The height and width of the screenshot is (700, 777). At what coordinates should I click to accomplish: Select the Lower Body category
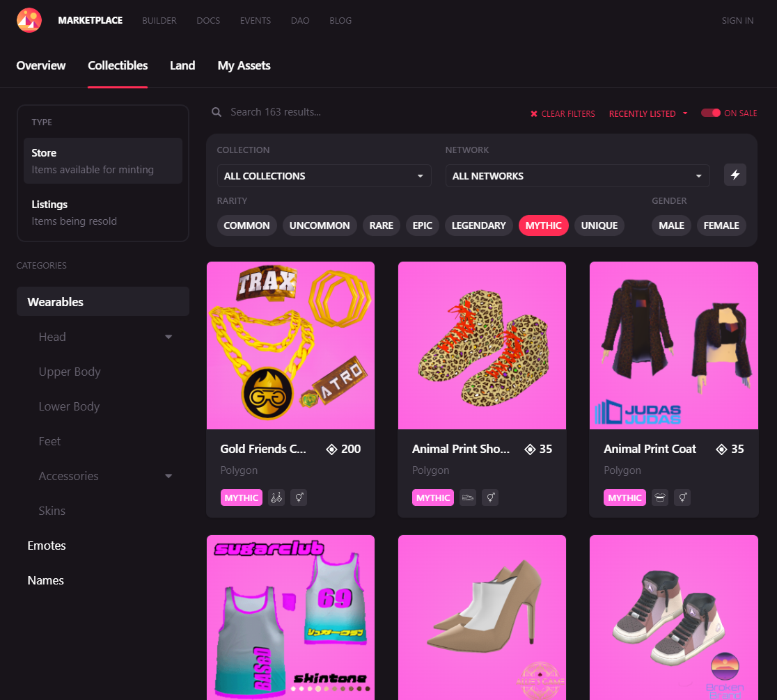point(70,406)
